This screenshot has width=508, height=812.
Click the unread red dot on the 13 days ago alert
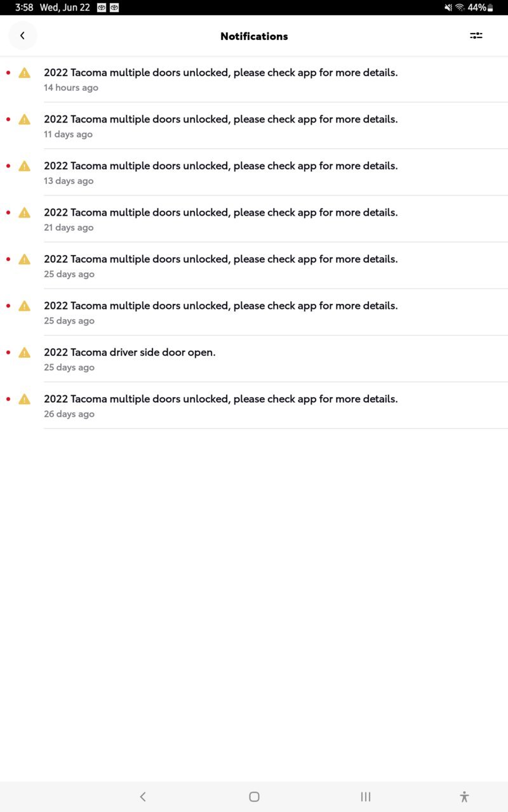pyautogui.click(x=8, y=166)
